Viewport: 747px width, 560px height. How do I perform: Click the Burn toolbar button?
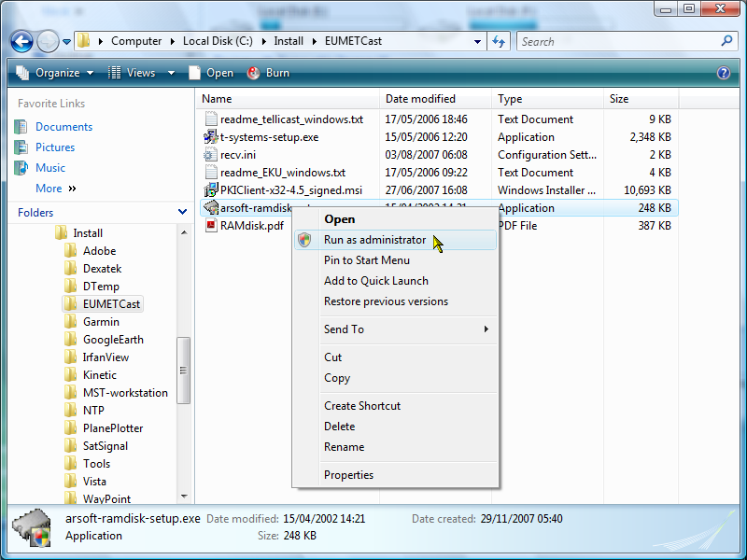pos(268,73)
